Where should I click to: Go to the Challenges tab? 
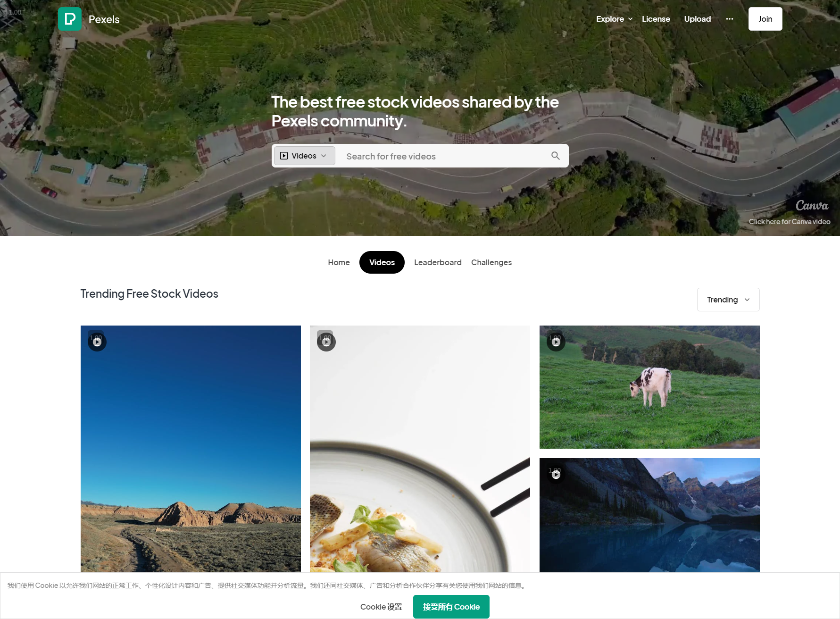(491, 262)
